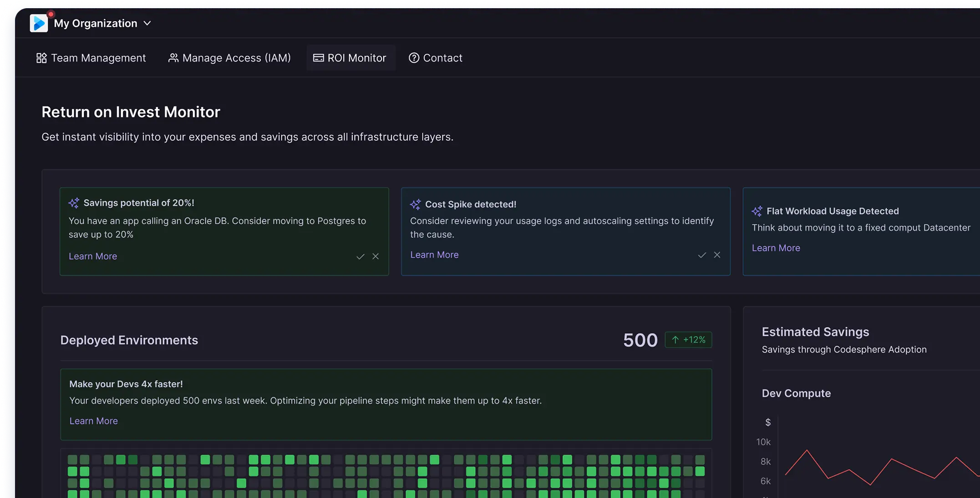Image resolution: width=980 pixels, height=498 pixels.
Task: Open Learn More on Cost Spike card
Action: coord(434,254)
